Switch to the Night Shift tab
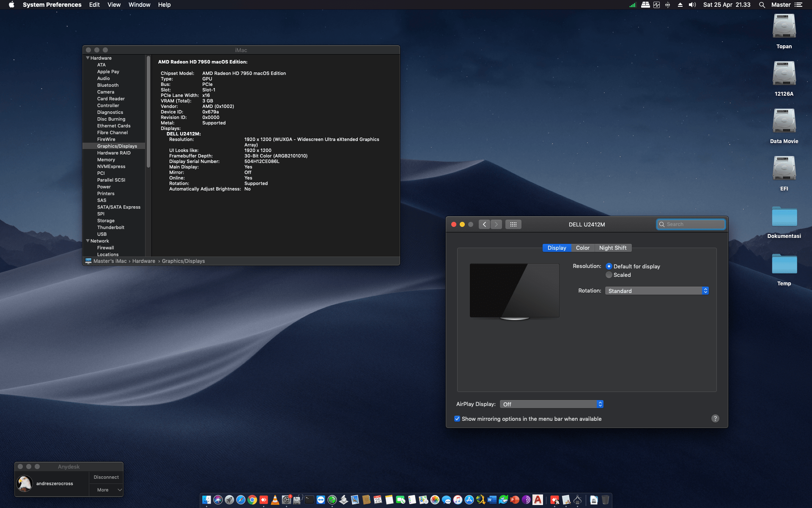 click(613, 248)
